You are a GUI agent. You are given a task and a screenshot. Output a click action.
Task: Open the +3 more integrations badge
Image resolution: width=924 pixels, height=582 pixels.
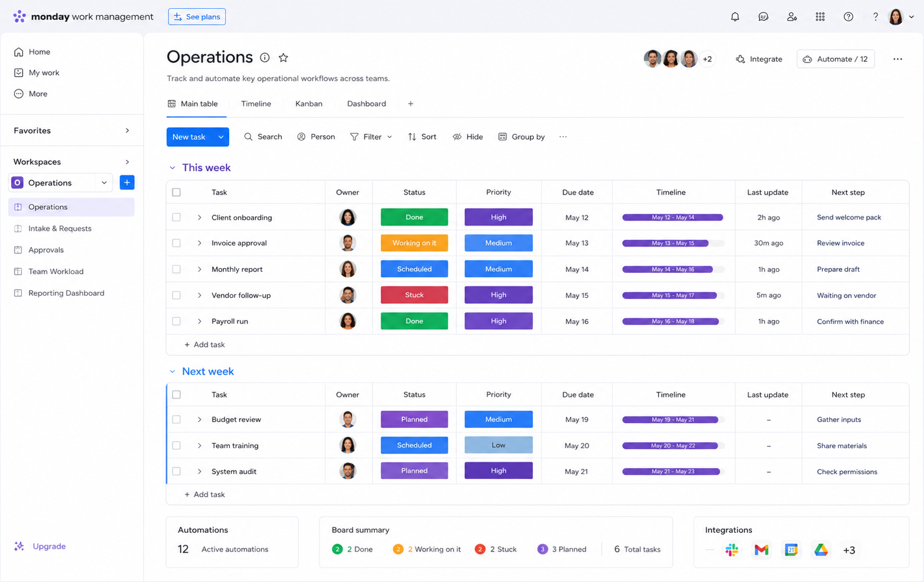coord(849,550)
